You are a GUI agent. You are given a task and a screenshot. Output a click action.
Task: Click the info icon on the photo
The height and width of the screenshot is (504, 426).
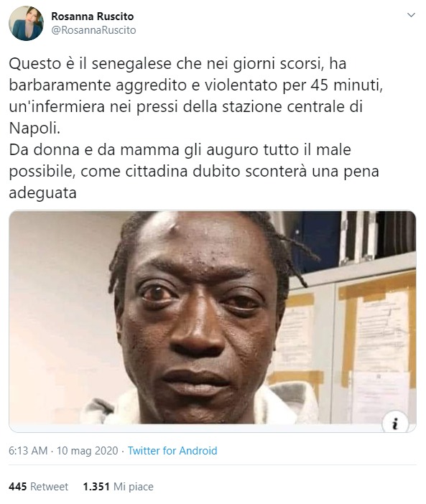coord(395,424)
